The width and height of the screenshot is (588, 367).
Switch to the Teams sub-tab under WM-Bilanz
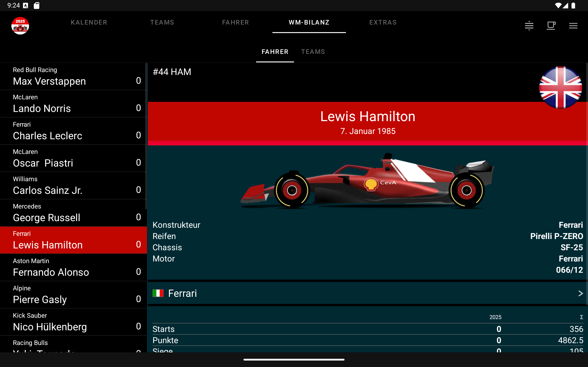[313, 52]
